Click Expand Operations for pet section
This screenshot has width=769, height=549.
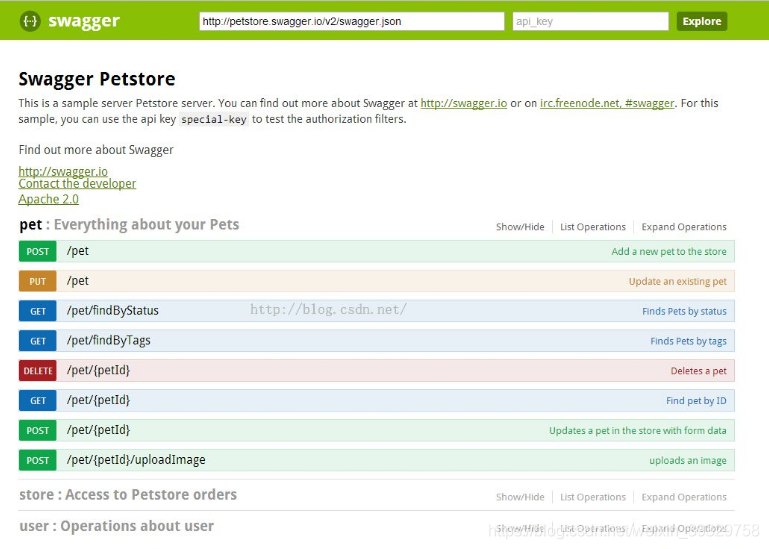(x=684, y=227)
